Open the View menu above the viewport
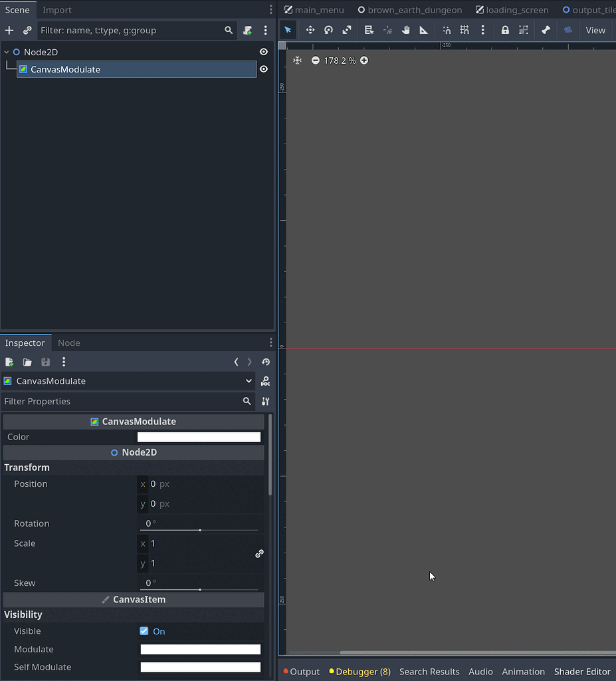Viewport: 616px width, 681px height. tap(595, 30)
